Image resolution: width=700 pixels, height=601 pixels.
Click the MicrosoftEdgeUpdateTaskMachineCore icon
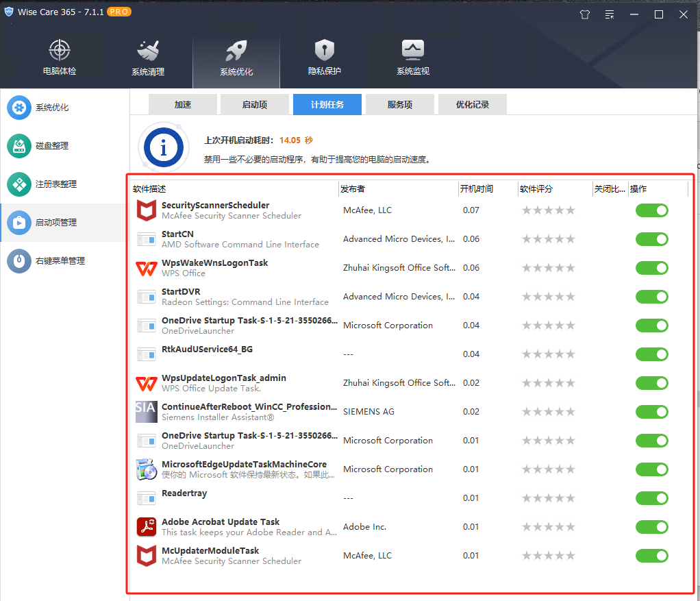tap(147, 469)
